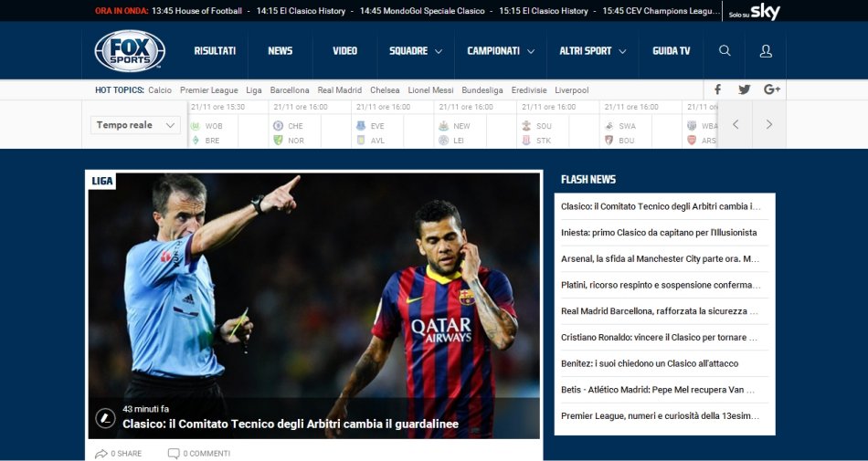The height and width of the screenshot is (461, 868).
Task: Select the Newcastle crest in scoreboard
Action: (443, 126)
